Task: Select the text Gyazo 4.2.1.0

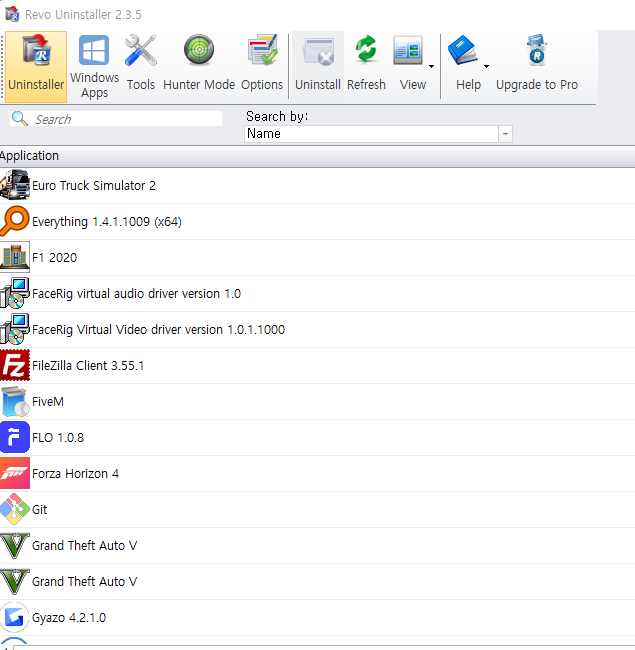Action: [x=69, y=618]
